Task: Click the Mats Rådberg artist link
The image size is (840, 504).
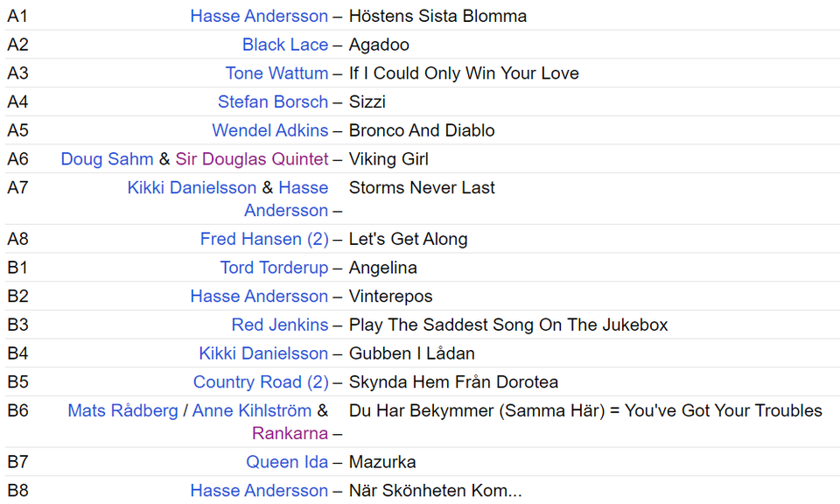Action: tap(122, 410)
